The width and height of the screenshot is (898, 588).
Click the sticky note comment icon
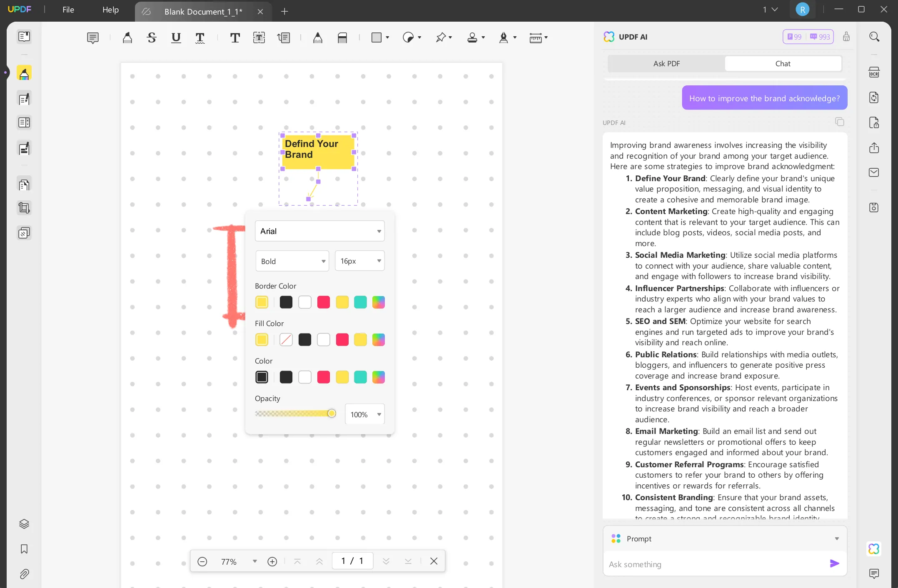(x=92, y=38)
